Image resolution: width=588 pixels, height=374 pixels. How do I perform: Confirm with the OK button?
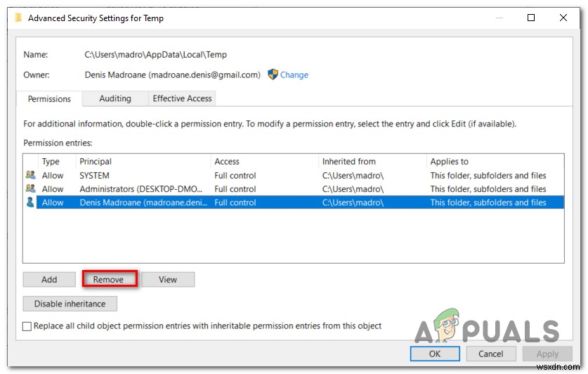435,354
